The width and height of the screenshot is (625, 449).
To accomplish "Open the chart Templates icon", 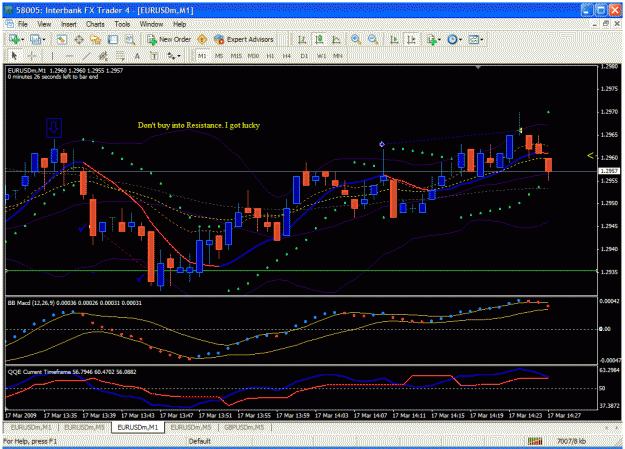I will (x=473, y=39).
